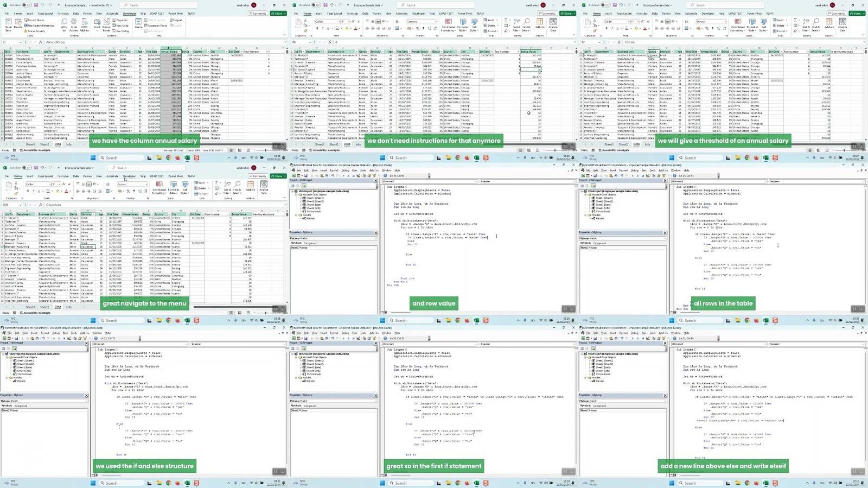Toggle AutoSave in the 'column annual salary' frame
Image resolution: width=868 pixels, height=488 pixels.
point(26,5)
